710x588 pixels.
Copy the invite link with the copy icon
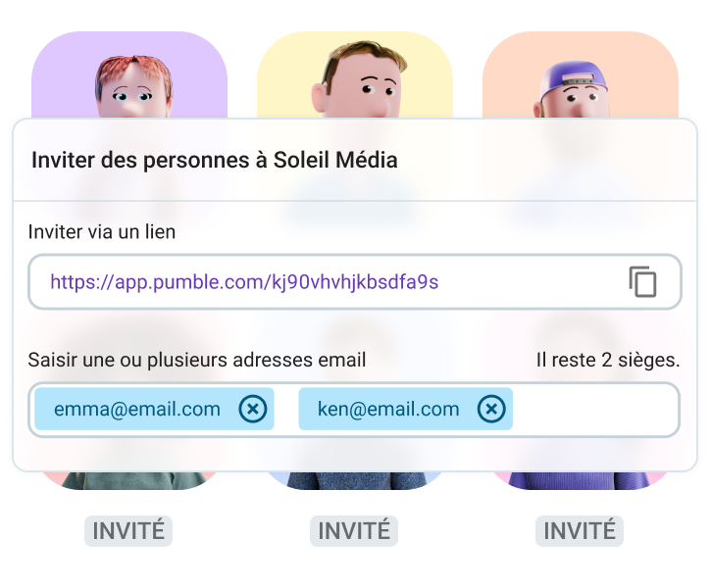click(x=642, y=282)
